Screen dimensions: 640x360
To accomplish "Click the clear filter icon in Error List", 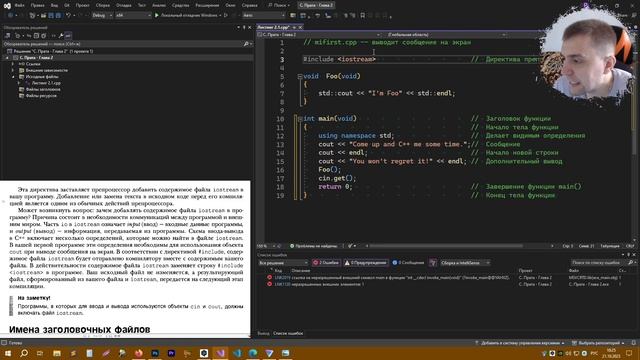I will [x=433, y=263].
